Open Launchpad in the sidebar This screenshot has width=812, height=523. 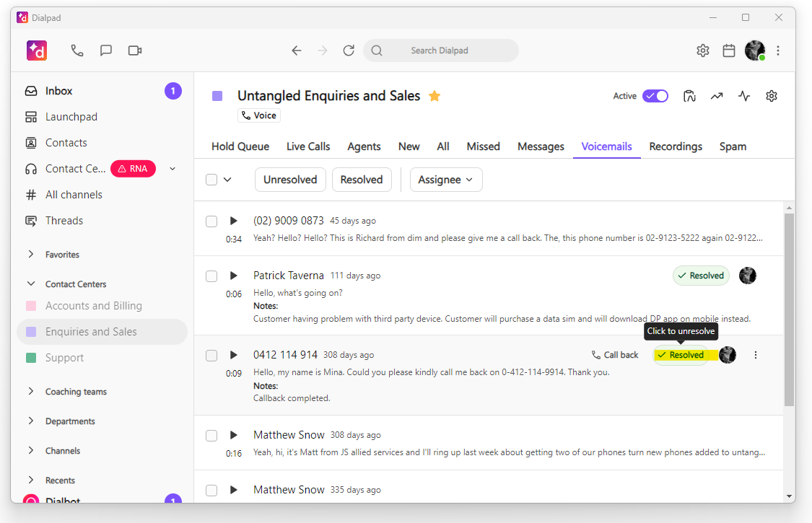point(102,117)
